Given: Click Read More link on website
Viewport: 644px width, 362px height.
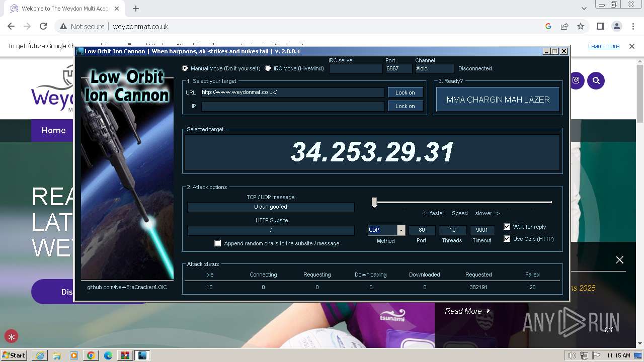Looking at the screenshot, I should click(x=467, y=311).
